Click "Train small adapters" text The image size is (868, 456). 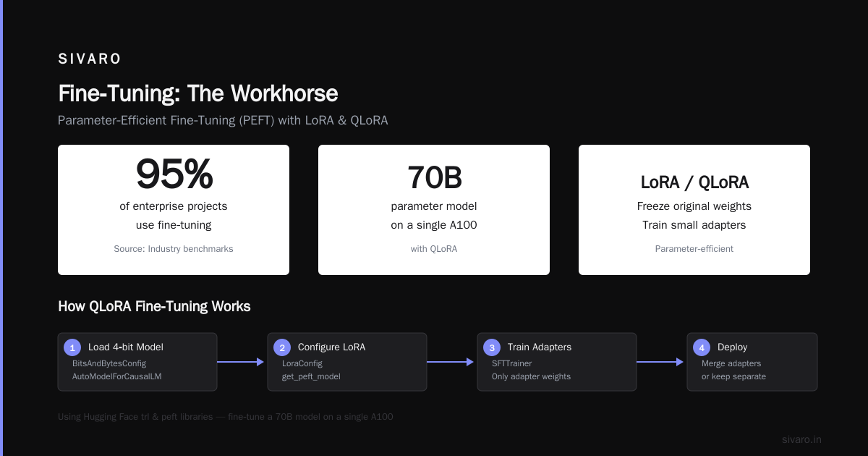point(694,225)
